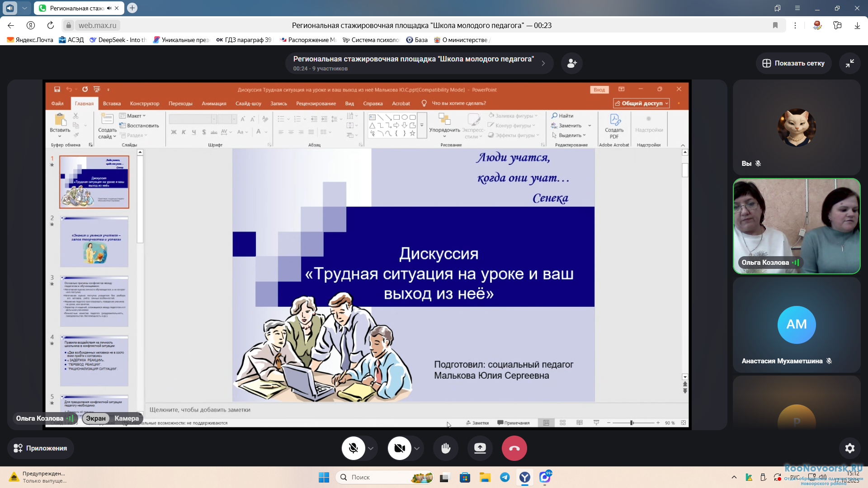Click the add participant icon

tap(572, 63)
